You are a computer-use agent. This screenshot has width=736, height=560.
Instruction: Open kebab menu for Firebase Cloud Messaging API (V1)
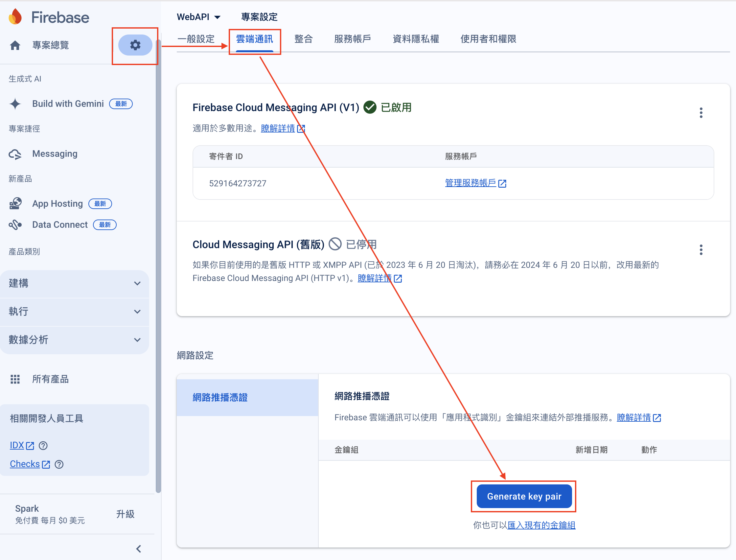701,113
